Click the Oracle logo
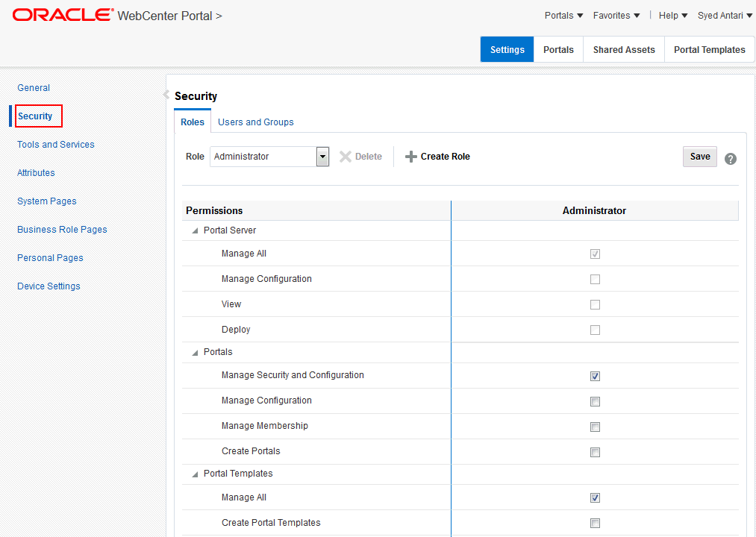 63,15
